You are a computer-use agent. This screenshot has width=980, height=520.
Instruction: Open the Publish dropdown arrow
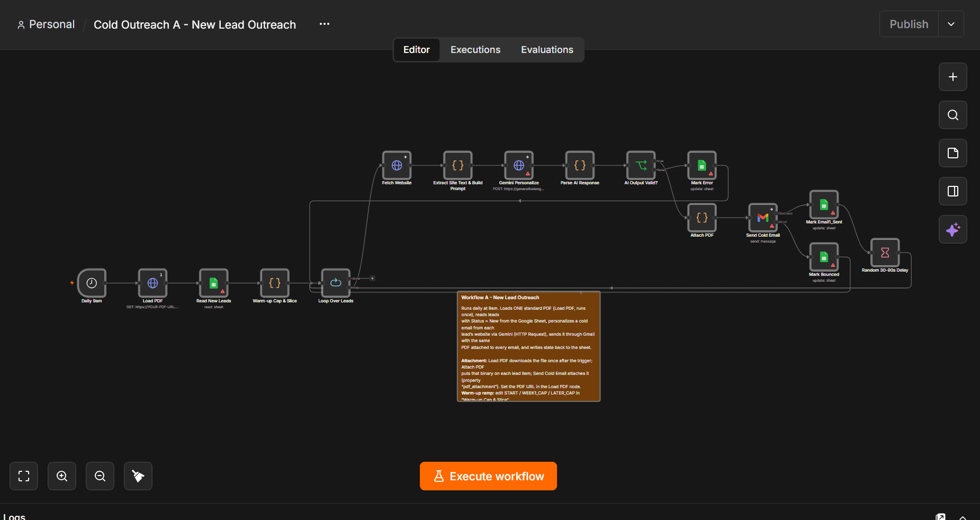click(951, 24)
